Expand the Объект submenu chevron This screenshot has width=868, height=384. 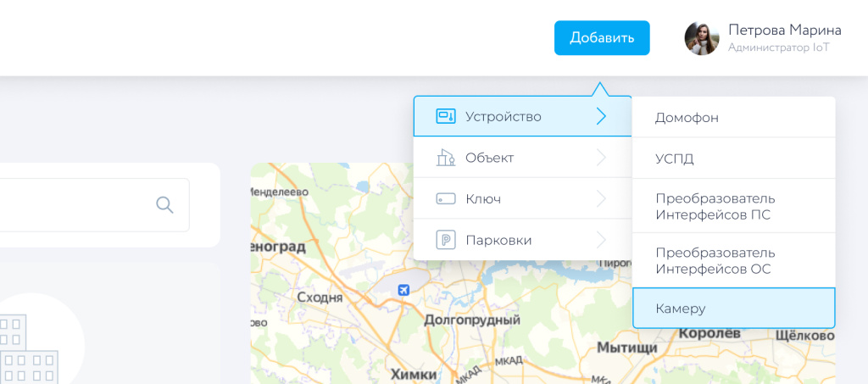pyautogui.click(x=602, y=158)
